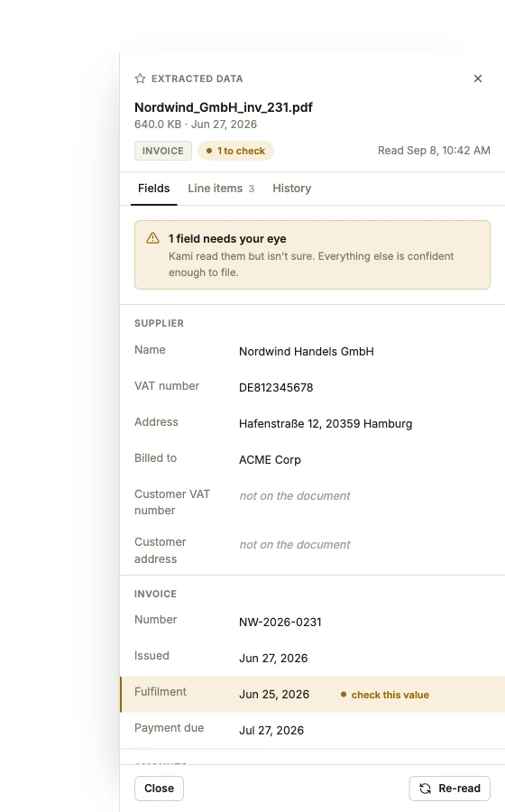This screenshot has height=812, width=505.
Task: Click the Fulfilment date Jun 25, 2026
Action: [x=274, y=695]
